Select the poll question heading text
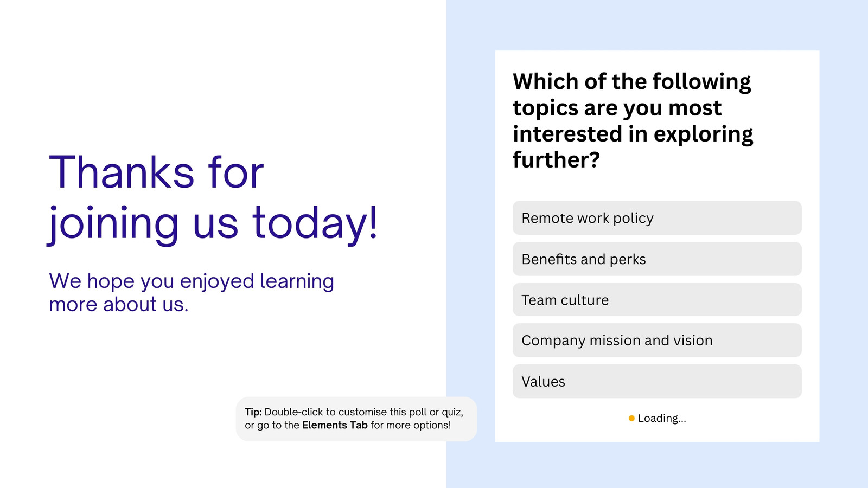Screen dimensions: 868x488 633,120
